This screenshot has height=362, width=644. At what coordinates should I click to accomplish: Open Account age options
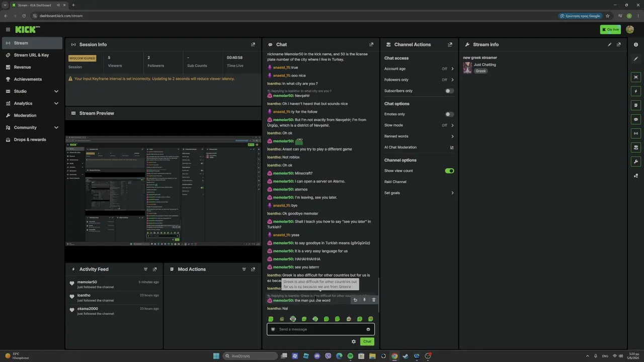(419, 69)
